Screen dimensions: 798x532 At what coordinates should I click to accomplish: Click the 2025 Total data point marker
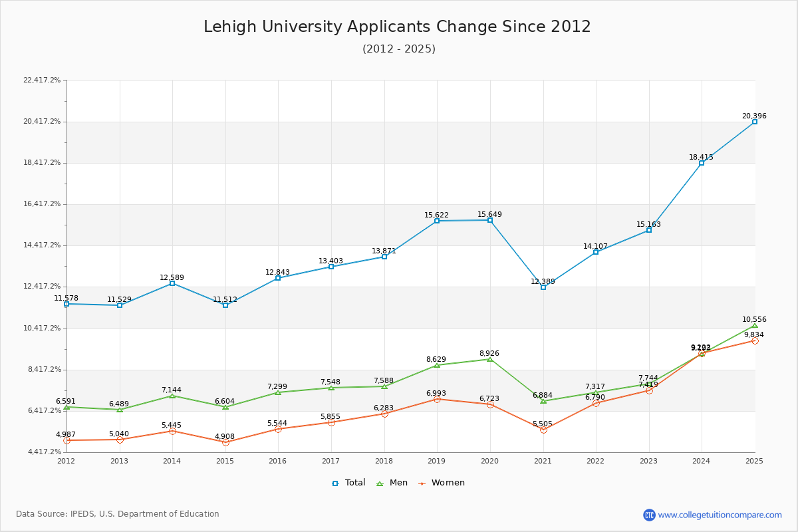click(755, 122)
